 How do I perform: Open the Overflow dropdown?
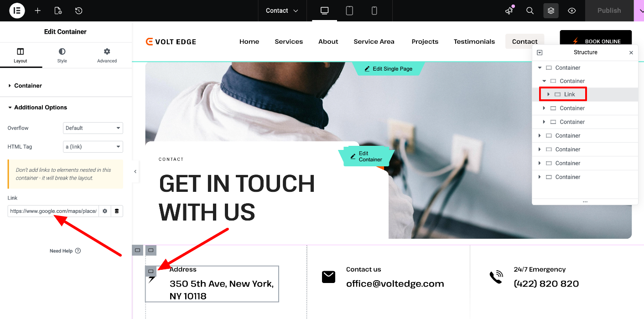tap(93, 128)
